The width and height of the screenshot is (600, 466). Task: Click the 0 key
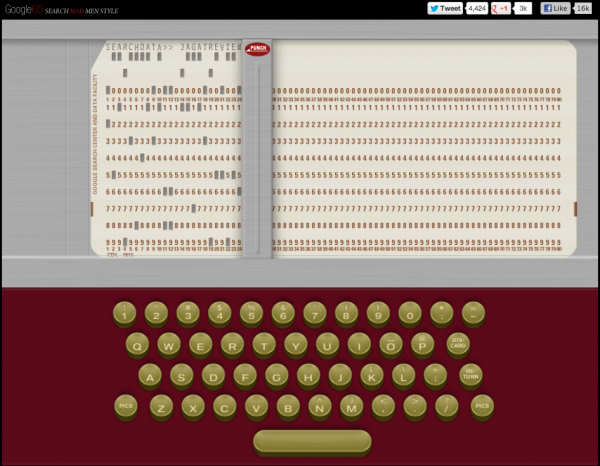pos(410,314)
